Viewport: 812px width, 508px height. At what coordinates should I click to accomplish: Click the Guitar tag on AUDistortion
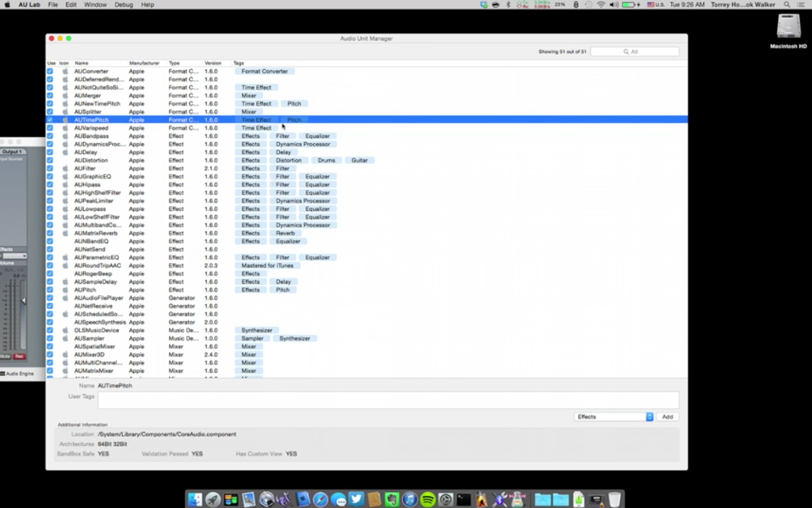[360, 160]
